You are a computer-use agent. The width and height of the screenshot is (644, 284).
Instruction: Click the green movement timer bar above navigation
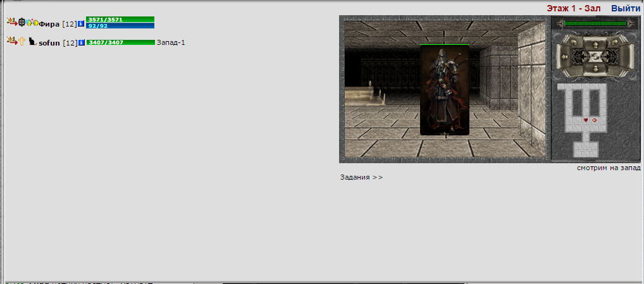click(x=595, y=23)
